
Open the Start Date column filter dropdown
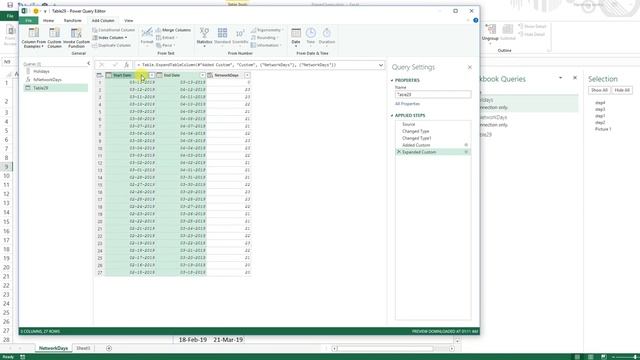(x=151, y=76)
